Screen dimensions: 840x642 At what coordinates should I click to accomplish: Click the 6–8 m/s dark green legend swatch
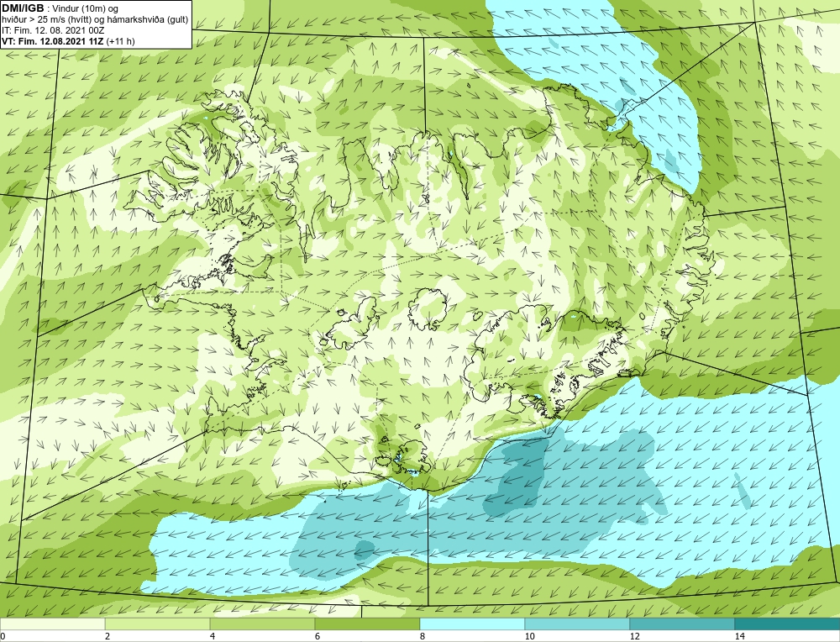click(368, 624)
